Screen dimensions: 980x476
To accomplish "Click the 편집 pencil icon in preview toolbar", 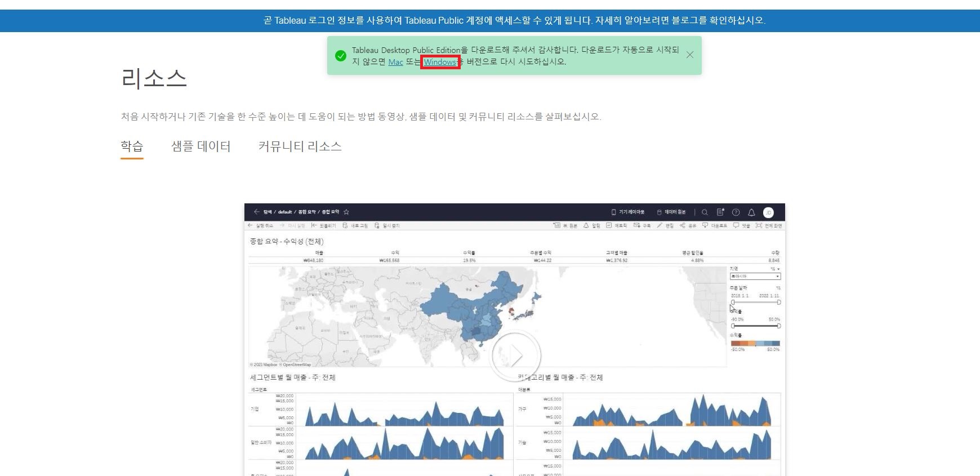I will click(x=660, y=225).
